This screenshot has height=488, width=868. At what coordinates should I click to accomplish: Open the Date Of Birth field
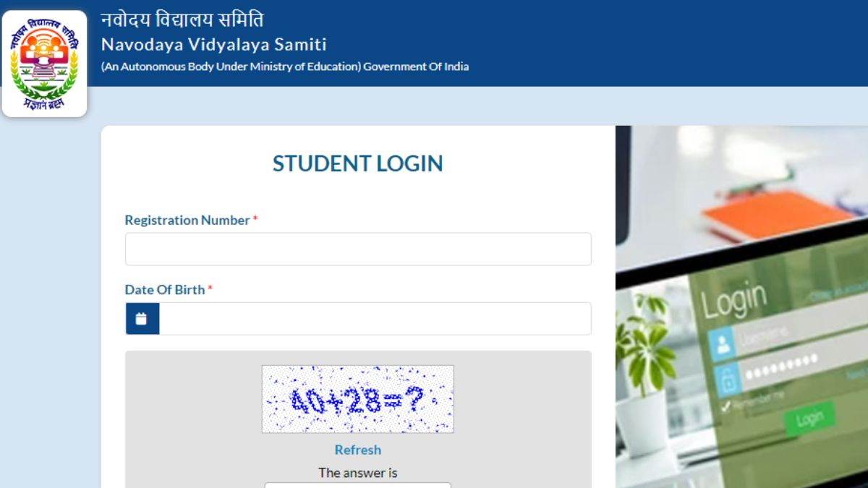pos(375,319)
